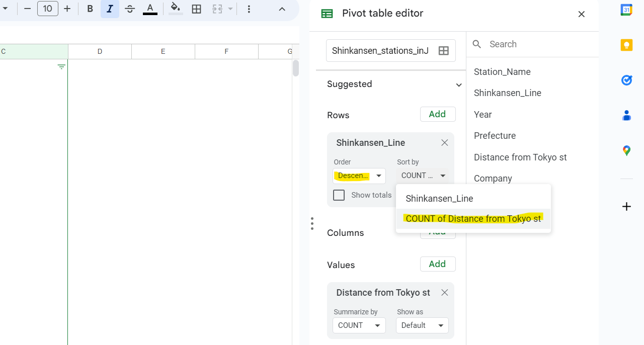Viewport: 644px width, 345px height.
Task: Click Add button next to Rows
Action: [437, 114]
